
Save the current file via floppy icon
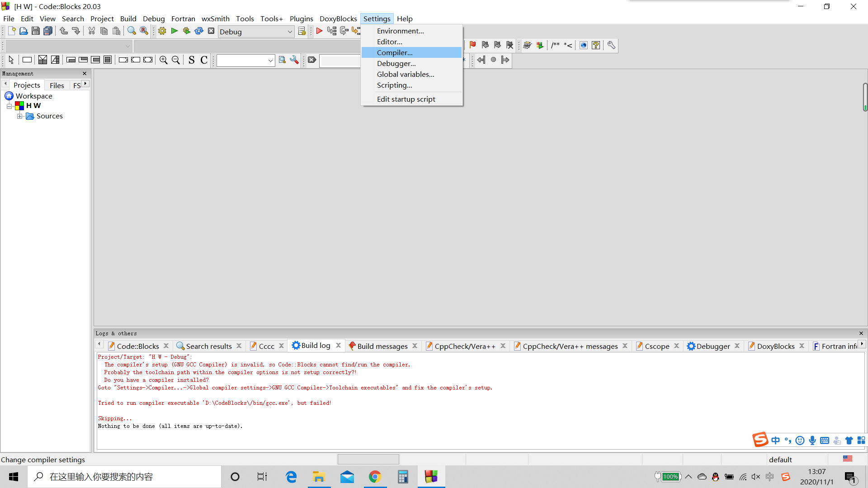point(36,31)
